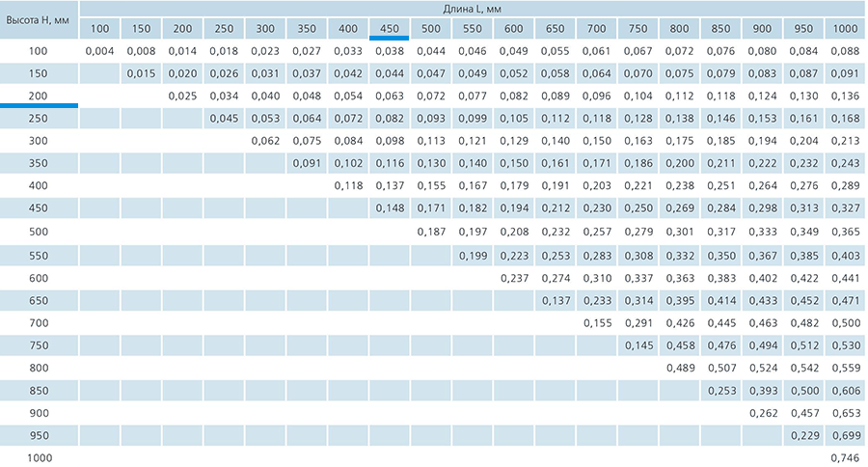Click the 1000 length column header

(845, 29)
